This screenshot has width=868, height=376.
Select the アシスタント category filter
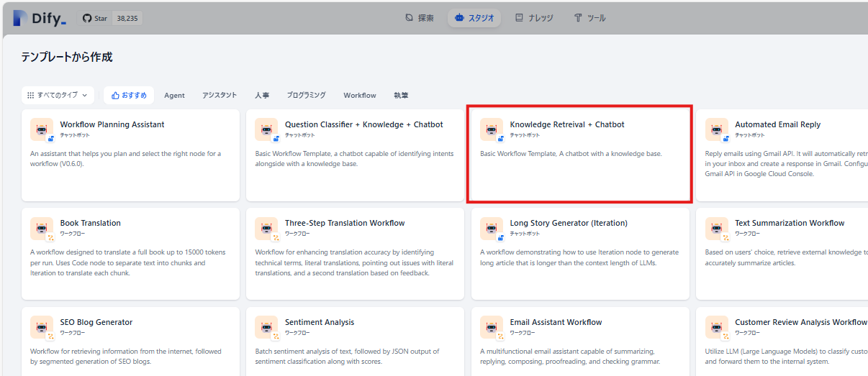(x=220, y=95)
